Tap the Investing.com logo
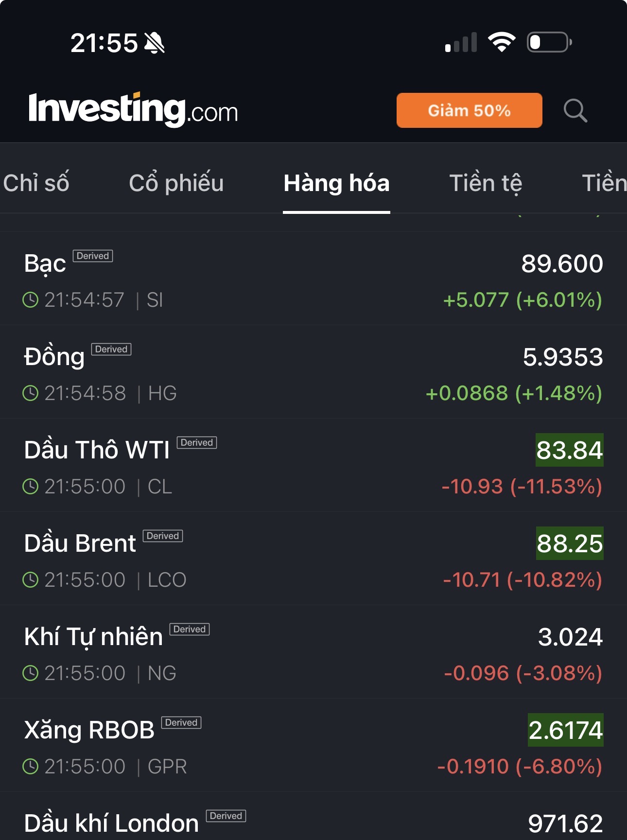Screen dimensions: 627x840 pos(133,110)
